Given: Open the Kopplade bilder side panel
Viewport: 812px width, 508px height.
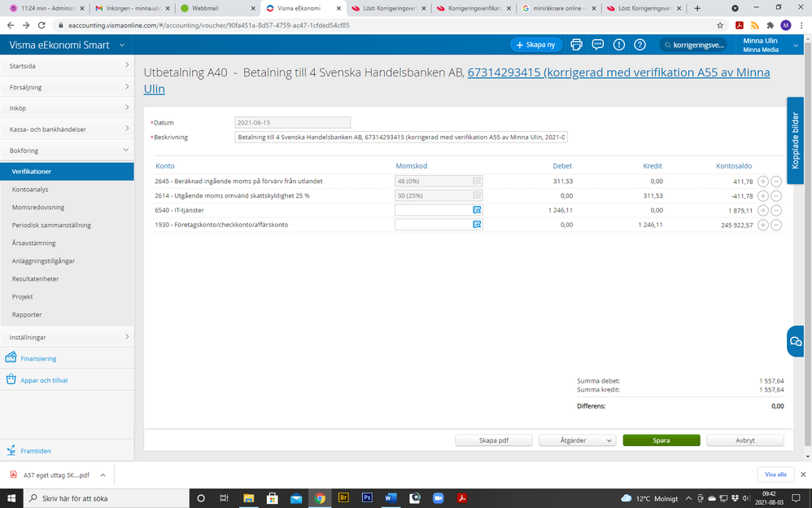Looking at the screenshot, I should click(x=796, y=141).
